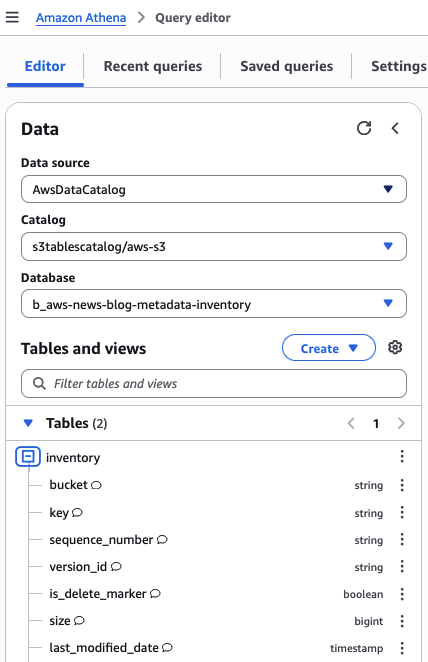The width and height of the screenshot is (428, 662).
Task: Switch to the Recent queries tab
Action: click(x=153, y=66)
